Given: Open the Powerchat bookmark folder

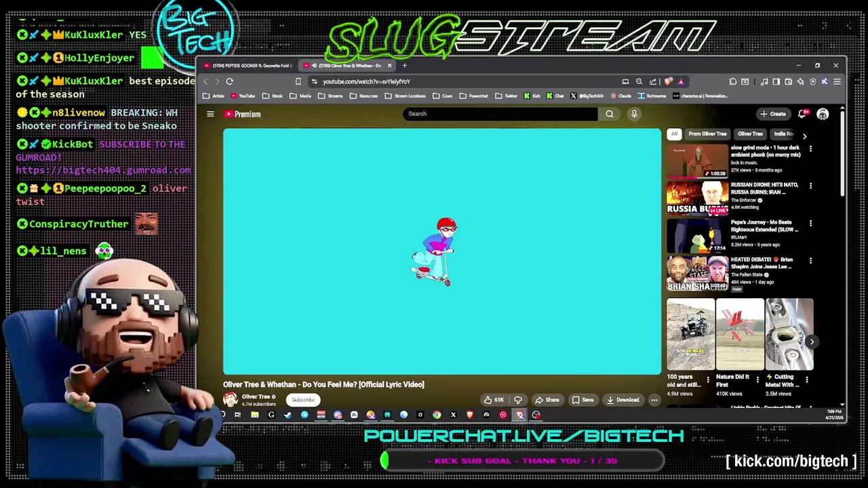Looking at the screenshot, I should click(473, 96).
